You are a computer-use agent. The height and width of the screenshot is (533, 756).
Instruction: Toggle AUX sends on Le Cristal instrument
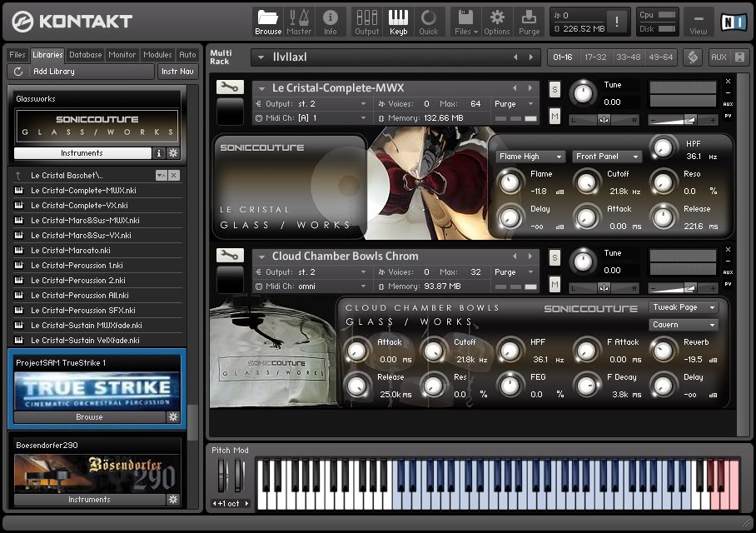(728, 104)
